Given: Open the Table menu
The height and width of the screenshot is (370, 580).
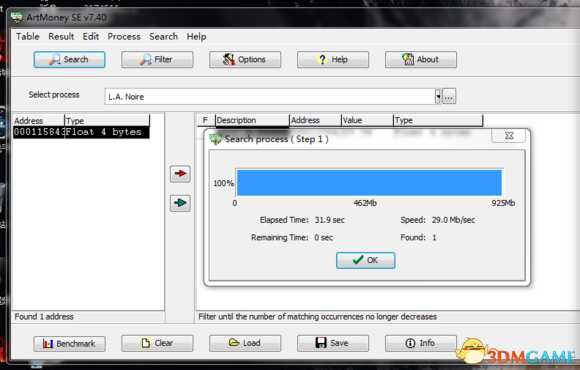Looking at the screenshot, I should 28,37.
